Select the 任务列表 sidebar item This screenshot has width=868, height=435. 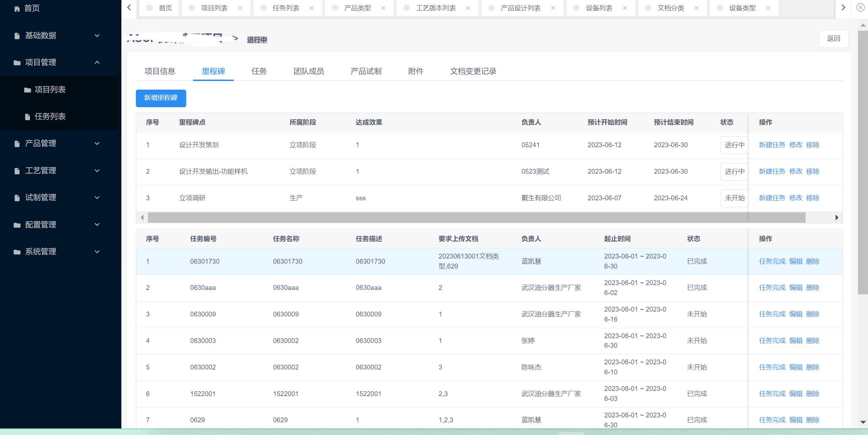coord(59,117)
